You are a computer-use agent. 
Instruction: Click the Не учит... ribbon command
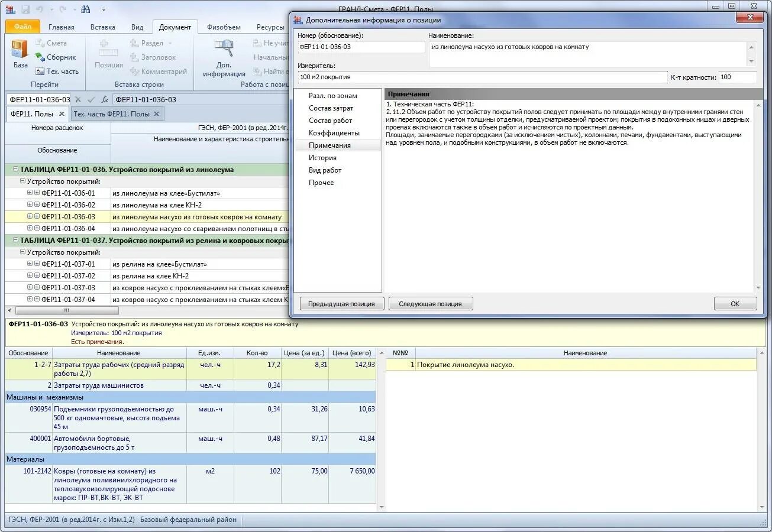coord(270,43)
